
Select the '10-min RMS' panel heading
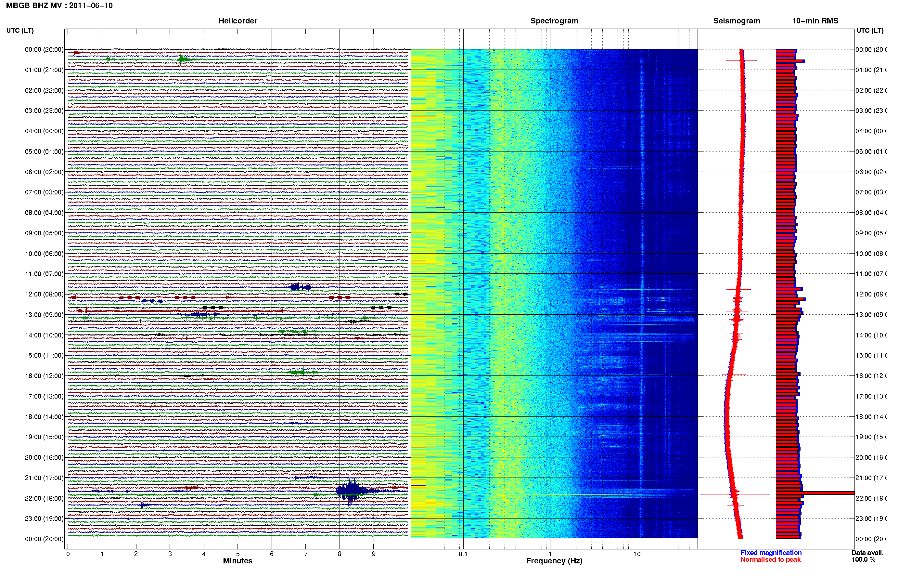point(815,21)
